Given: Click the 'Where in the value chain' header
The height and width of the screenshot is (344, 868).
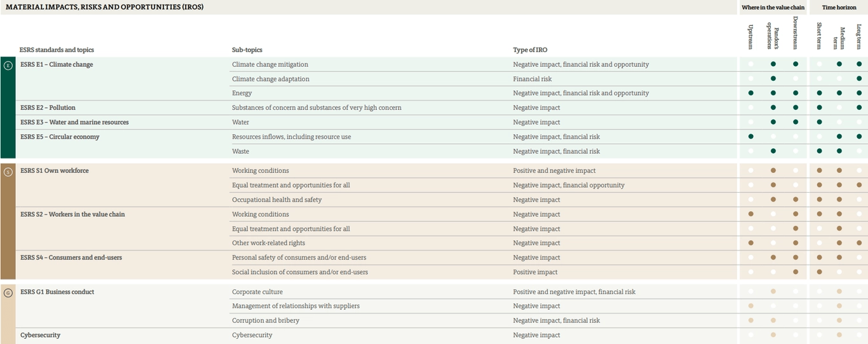Looking at the screenshot, I should (773, 7).
